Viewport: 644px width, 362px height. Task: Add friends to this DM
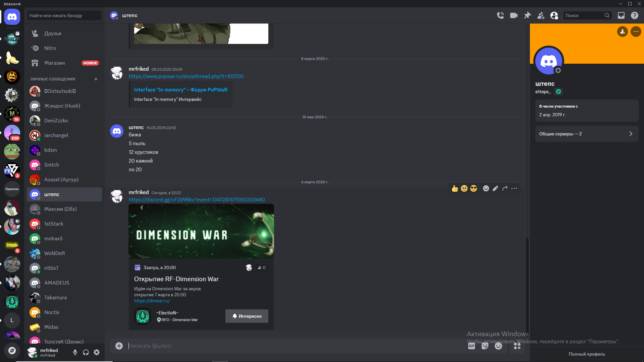point(541,15)
